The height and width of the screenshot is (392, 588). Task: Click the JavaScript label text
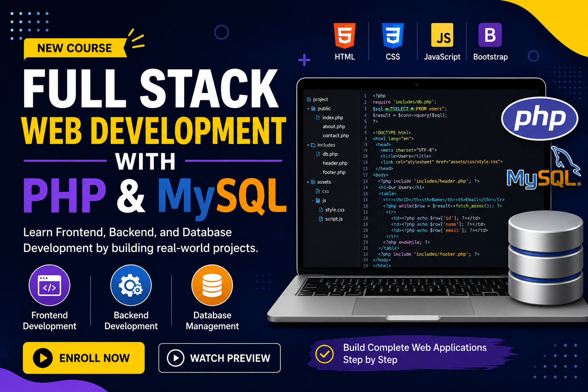pos(442,57)
